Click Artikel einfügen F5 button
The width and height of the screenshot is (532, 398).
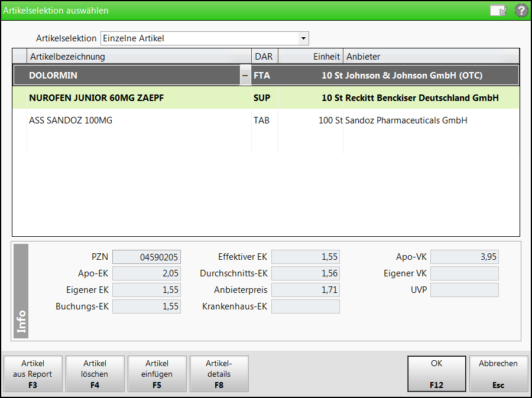click(x=157, y=374)
